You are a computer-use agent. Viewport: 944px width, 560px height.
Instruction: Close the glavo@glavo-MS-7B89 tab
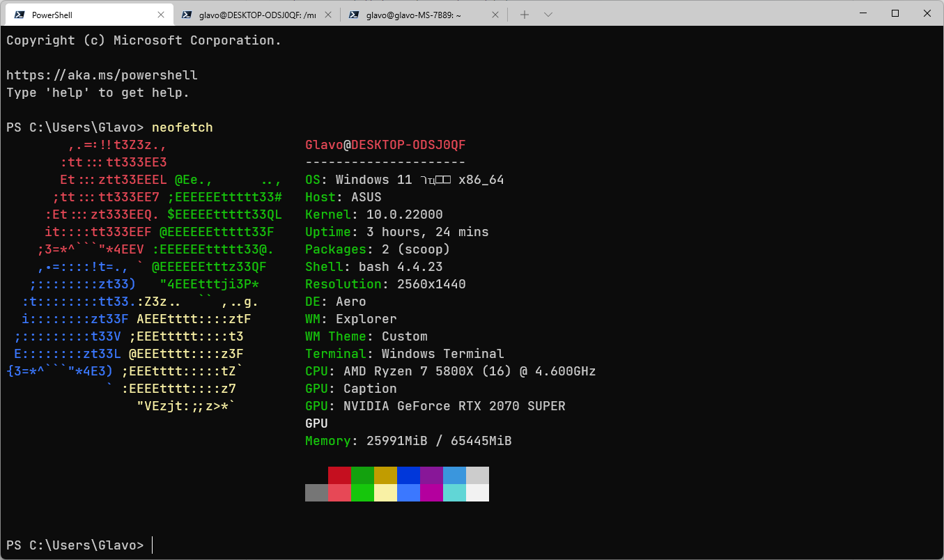click(495, 15)
